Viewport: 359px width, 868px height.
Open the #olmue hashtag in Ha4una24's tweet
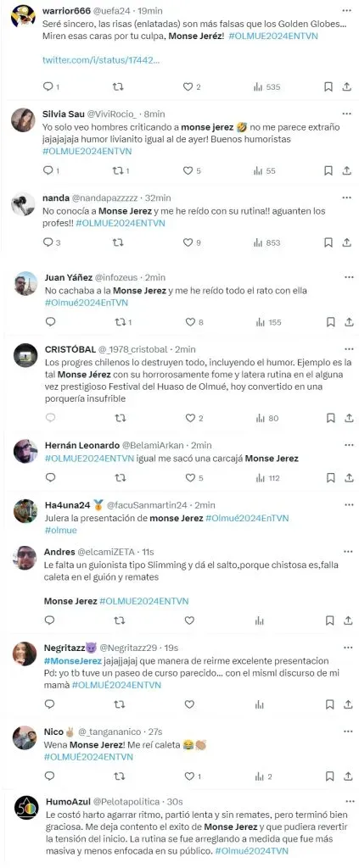click(x=60, y=530)
